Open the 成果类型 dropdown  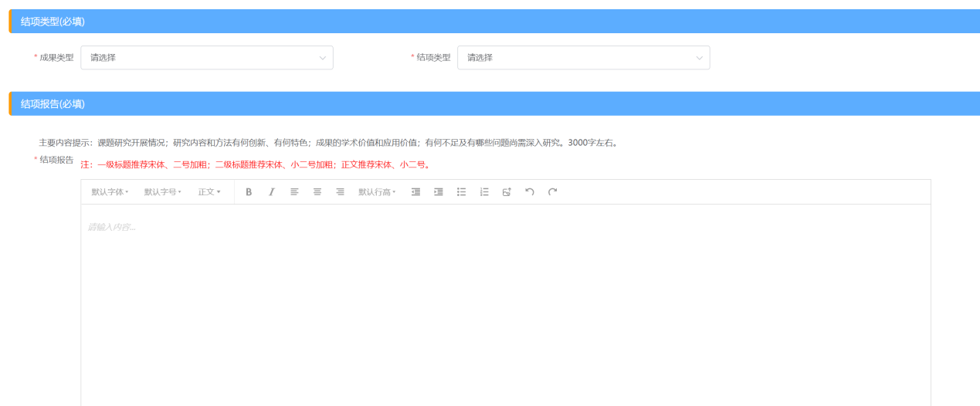206,58
